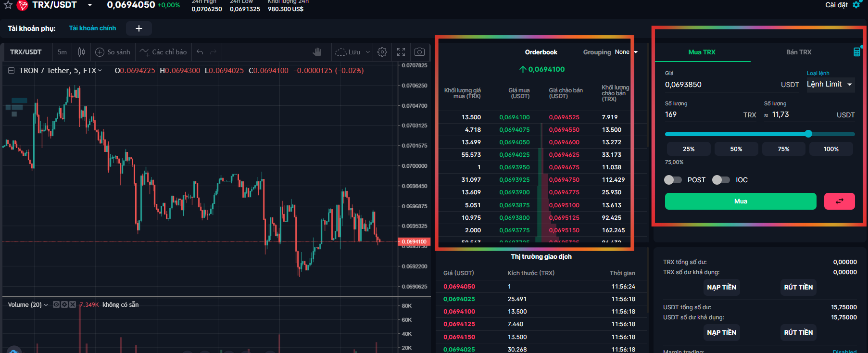Click Lưu save chart layout button
The image size is (868, 353).
pyautogui.click(x=348, y=52)
